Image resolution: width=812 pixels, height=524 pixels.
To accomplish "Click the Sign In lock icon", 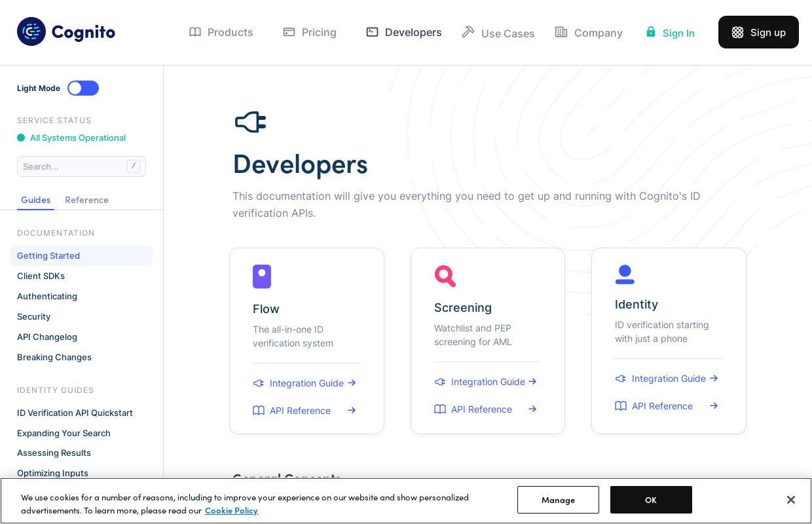I will click(x=651, y=31).
